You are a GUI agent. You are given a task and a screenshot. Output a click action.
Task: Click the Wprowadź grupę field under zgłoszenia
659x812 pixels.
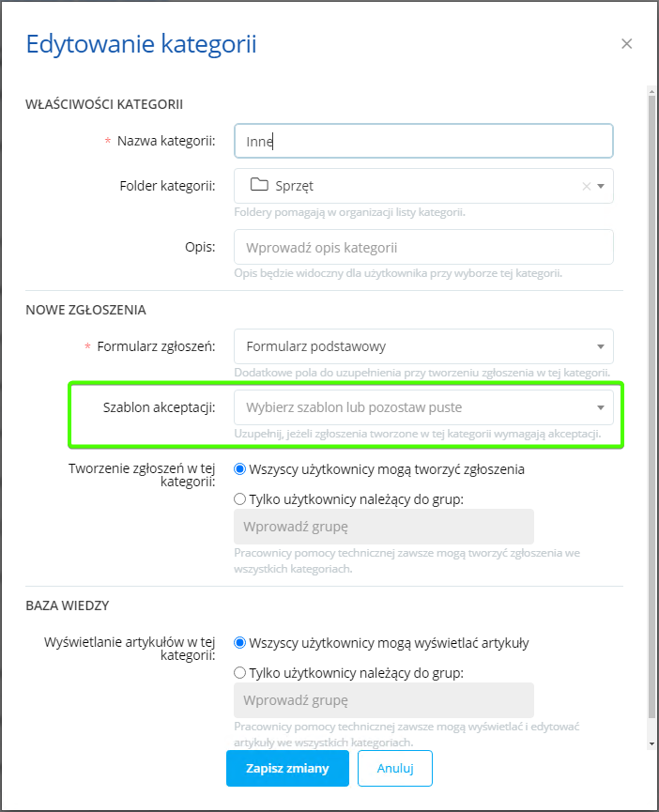tap(383, 528)
